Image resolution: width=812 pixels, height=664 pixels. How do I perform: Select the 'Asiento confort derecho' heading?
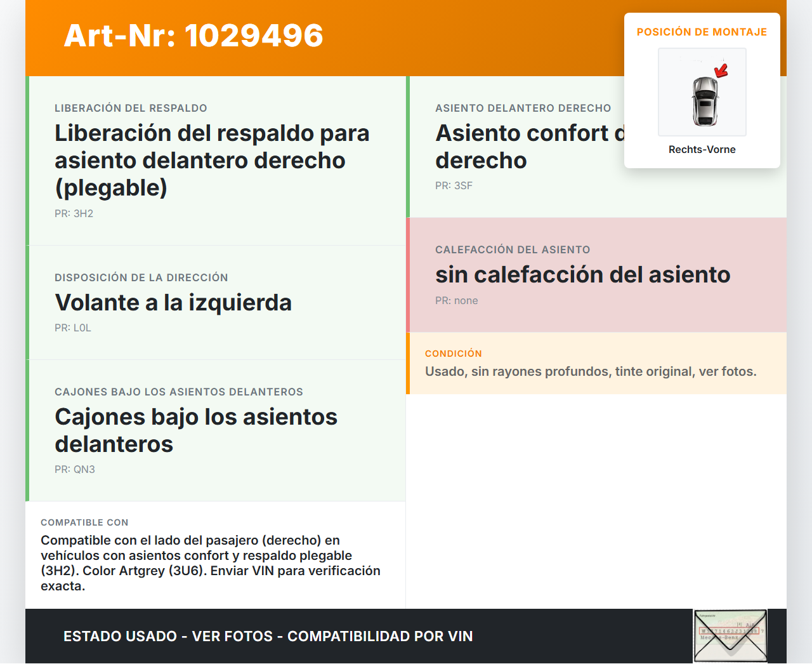point(527,147)
